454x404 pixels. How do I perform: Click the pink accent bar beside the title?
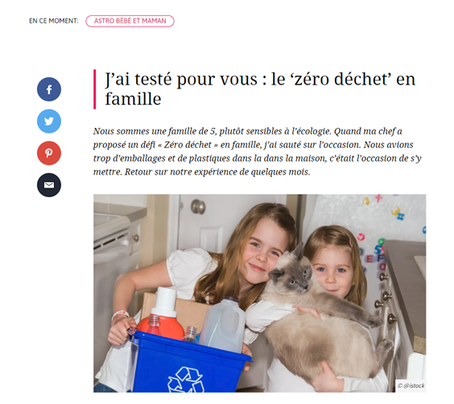(x=95, y=89)
